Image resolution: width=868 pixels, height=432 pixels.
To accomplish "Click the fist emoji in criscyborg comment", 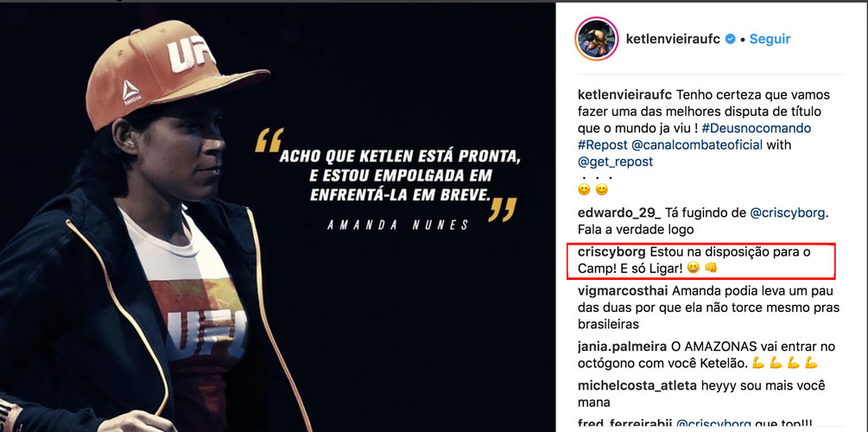I will tap(711, 268).
